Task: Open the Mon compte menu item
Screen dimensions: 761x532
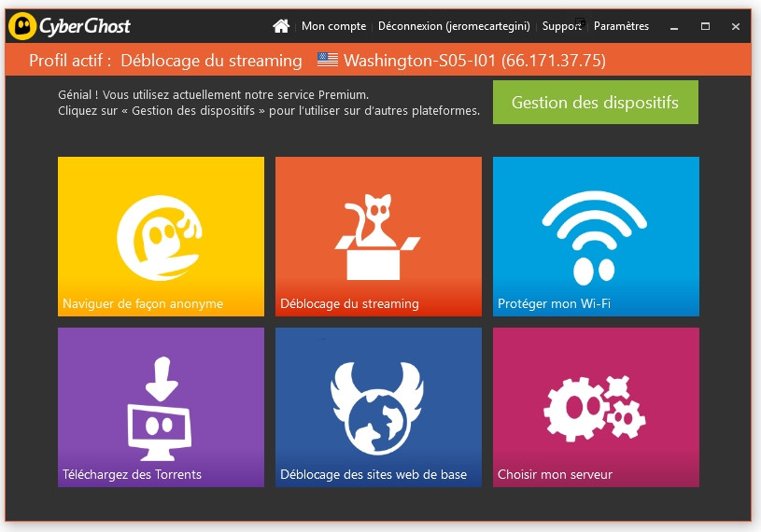Action: tap(333, 26)
